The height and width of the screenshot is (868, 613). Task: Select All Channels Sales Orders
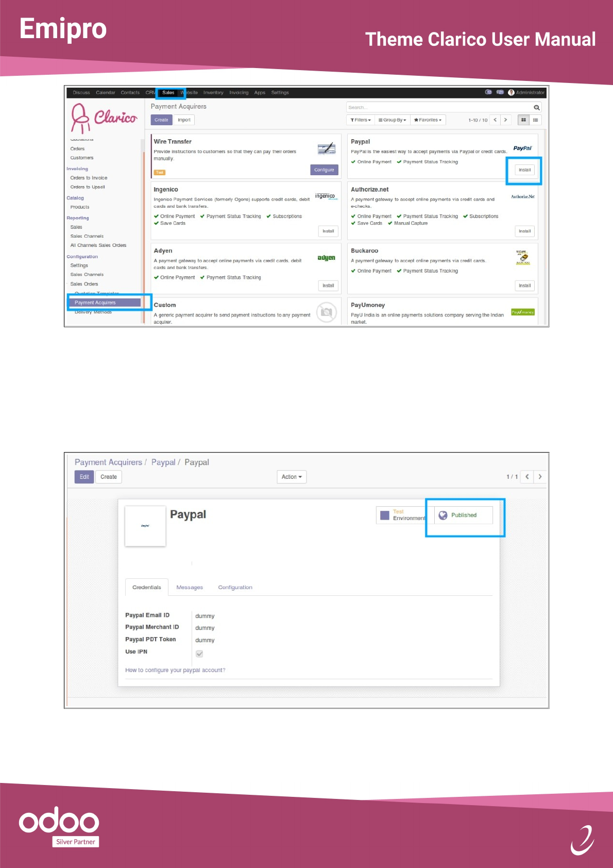tap(98, 245)
